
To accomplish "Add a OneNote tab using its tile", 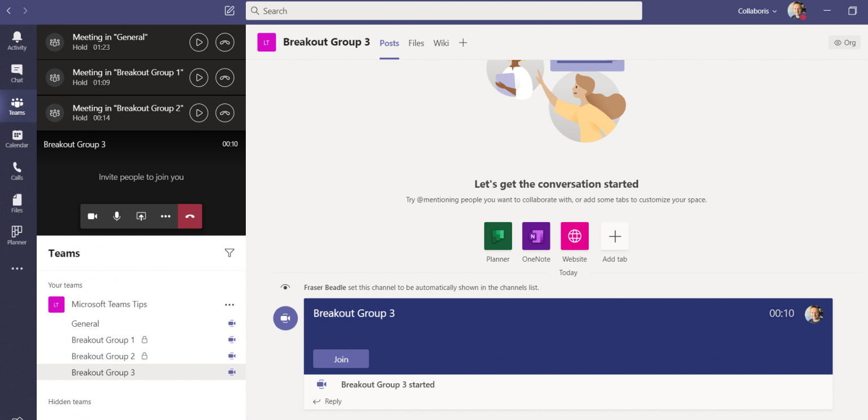I will [x=536, y=236].
